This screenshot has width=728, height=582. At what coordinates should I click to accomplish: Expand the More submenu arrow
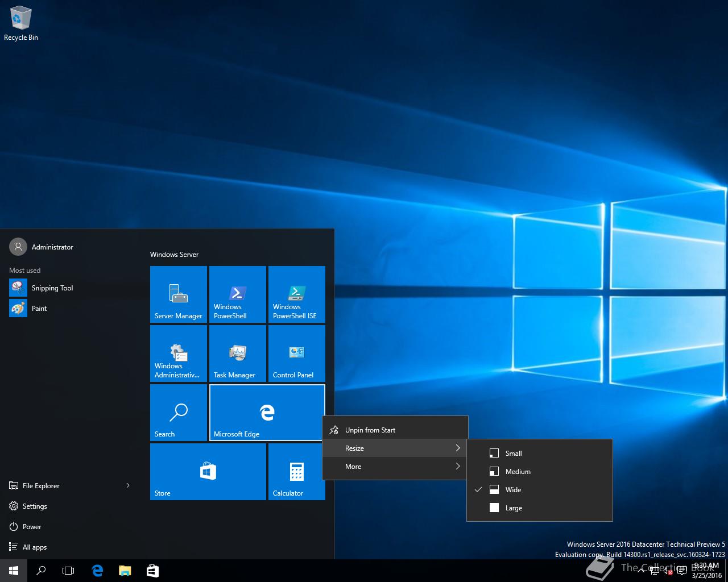tap(458, 466)
